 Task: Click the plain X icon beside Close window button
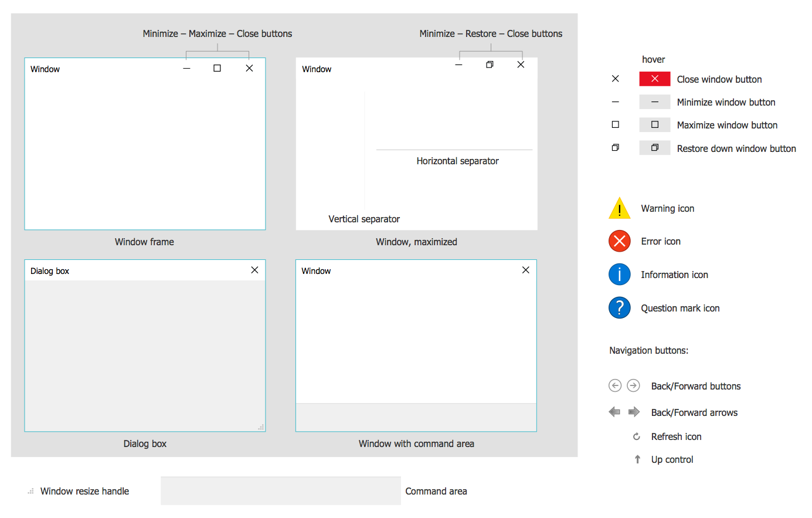[x=615, y=79]
